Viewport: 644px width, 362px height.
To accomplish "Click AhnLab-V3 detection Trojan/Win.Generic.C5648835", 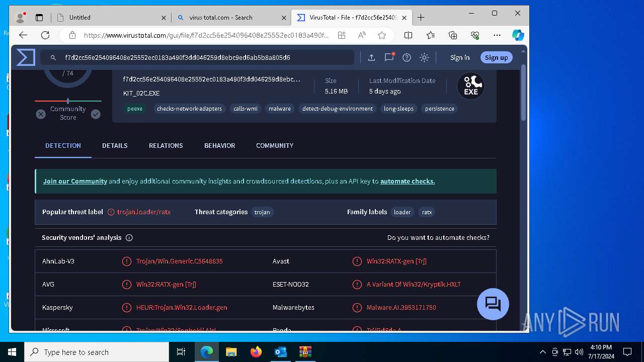I will click(x=179, y=261).
